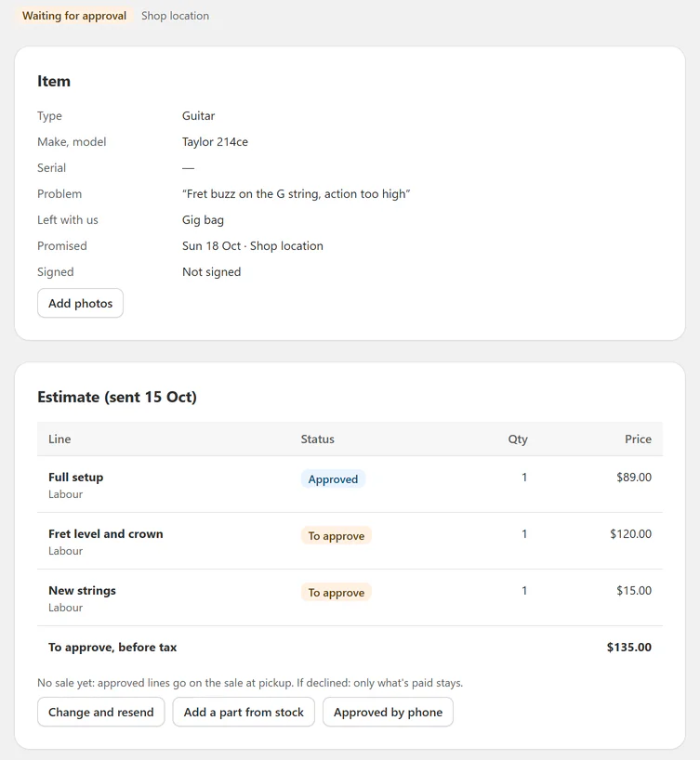The height and width of the screenshot is (760, 700).
Task: Click the Not signed value
Action: pyautogui.click(x=212, y=272)
